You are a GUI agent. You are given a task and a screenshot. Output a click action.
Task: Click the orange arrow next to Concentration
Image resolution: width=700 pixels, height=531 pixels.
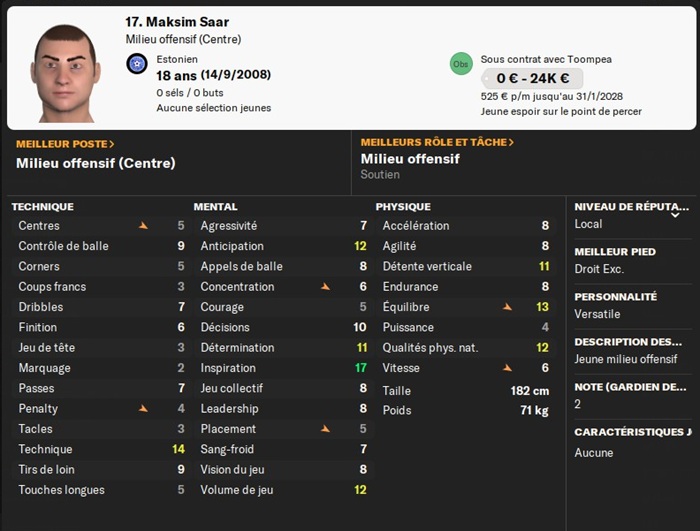click(x=325, y=287)
